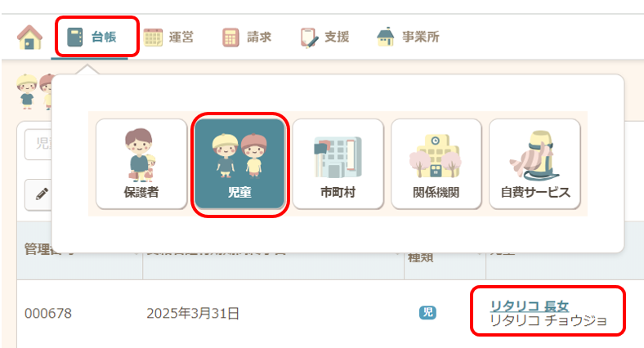Open the 自費サービス tile

(534, 164)
